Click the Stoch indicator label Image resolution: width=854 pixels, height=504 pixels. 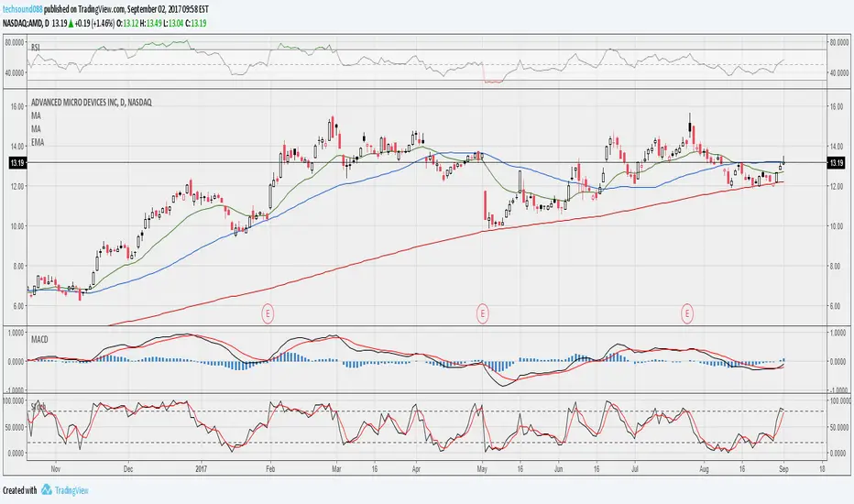coord(38,407)
